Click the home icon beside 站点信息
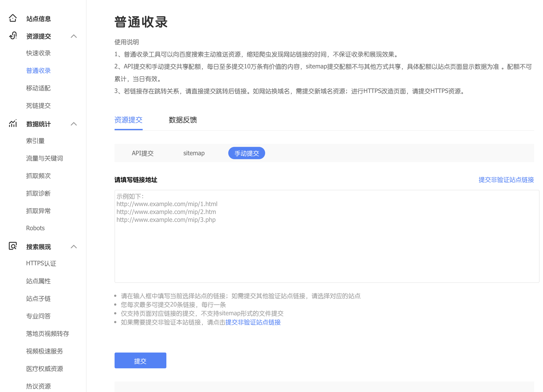This screenshot has width=543, height=392. click(13, 18)
